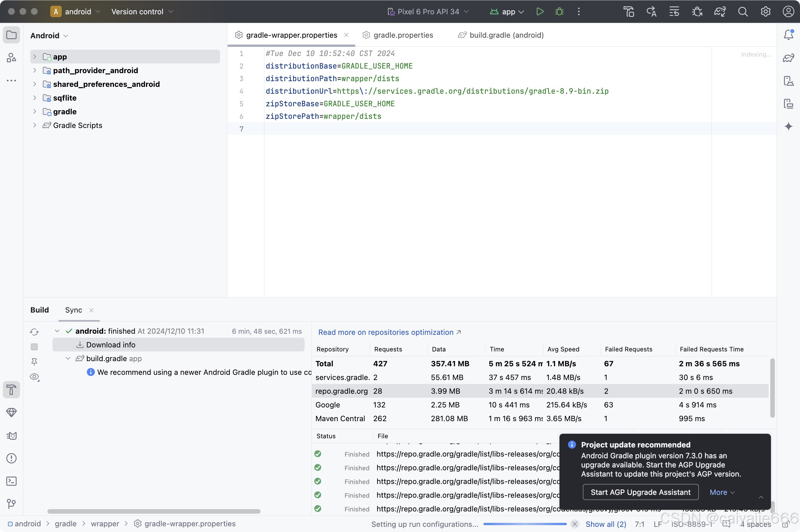The width and height of the screenshot is (800, 532).
Task: Toggle the eye view options in Build panel
Action: pyautogui.click(x=34, y=377)
